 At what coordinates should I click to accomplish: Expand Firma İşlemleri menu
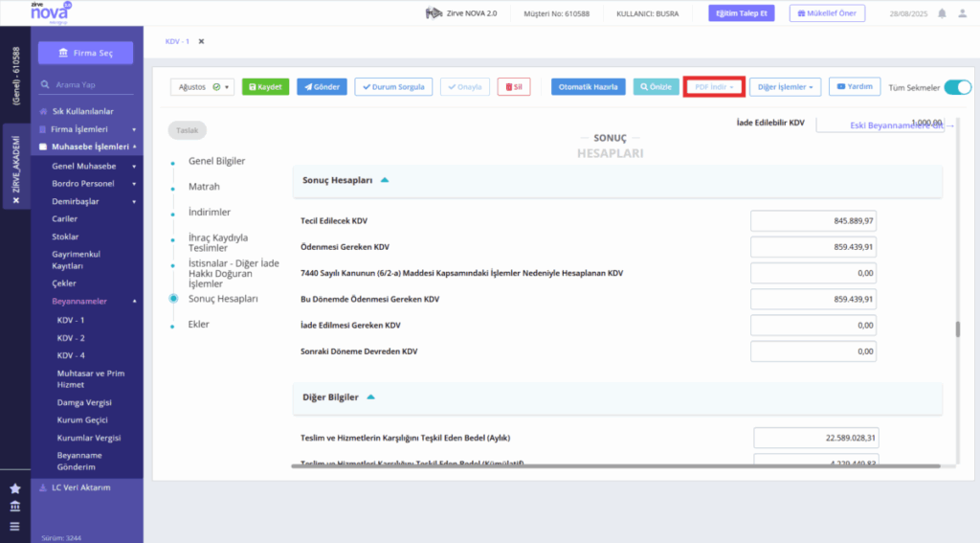(134, 129)
